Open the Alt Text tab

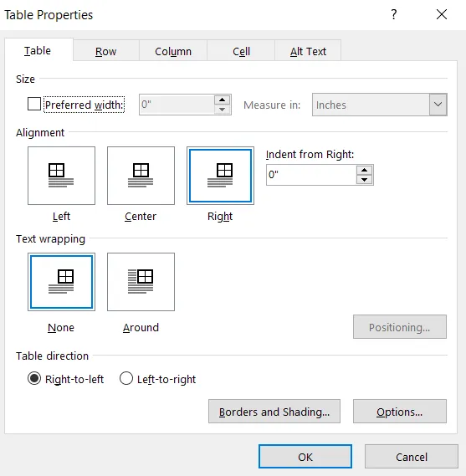pos(308,51)
